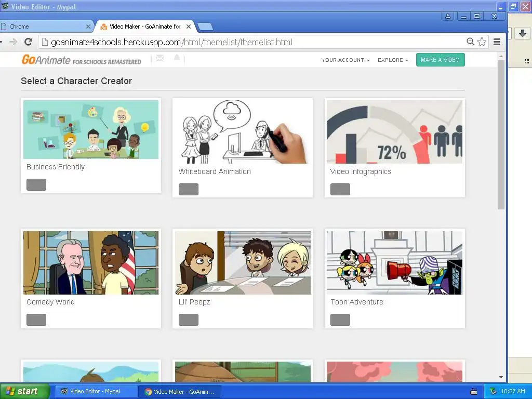
Task: Click the Whiteboard Animation title text
Action: (215, 171)
